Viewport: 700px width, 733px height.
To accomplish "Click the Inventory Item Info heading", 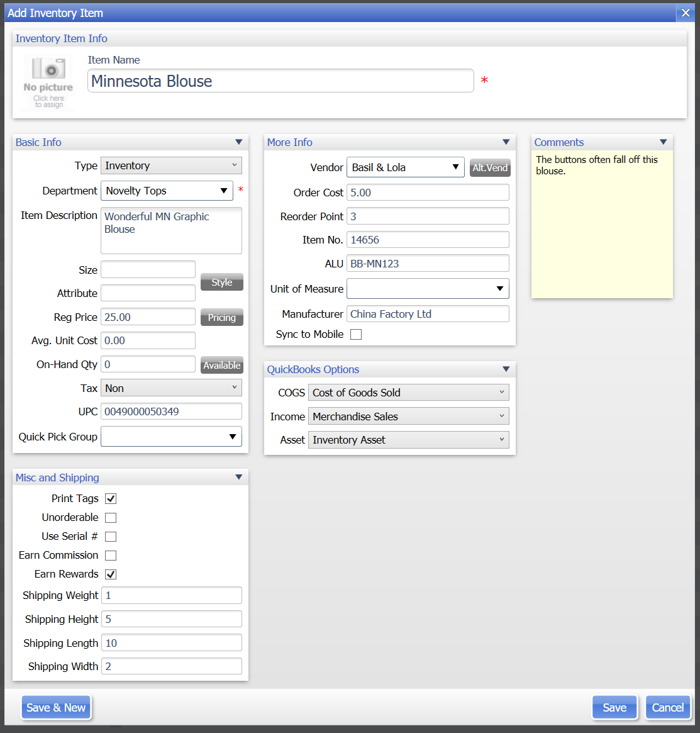I will coord(61,38).
